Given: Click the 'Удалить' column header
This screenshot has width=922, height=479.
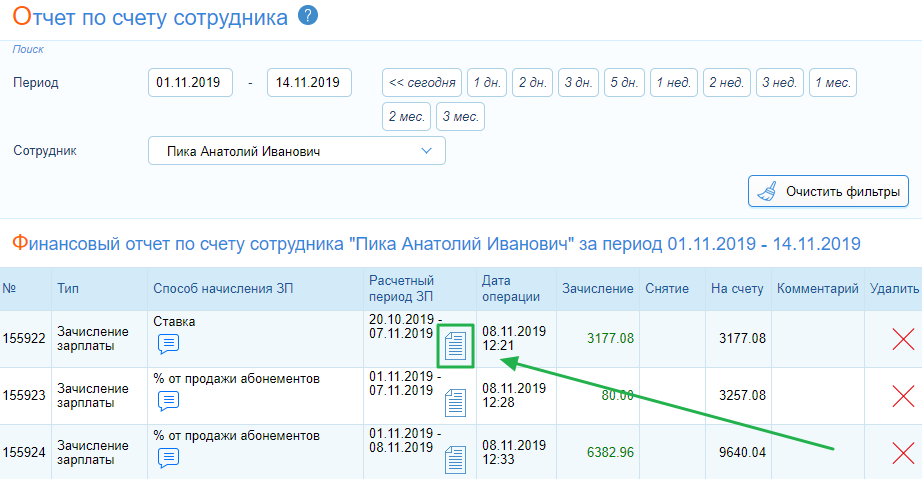Looking at the screenshot, I should pyautogui.click(x=894, y=288).
